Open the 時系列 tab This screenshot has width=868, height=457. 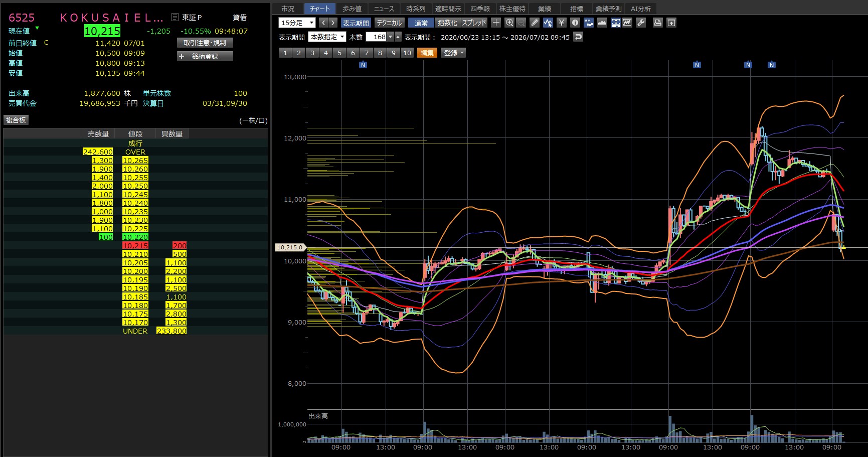point(416,9)
